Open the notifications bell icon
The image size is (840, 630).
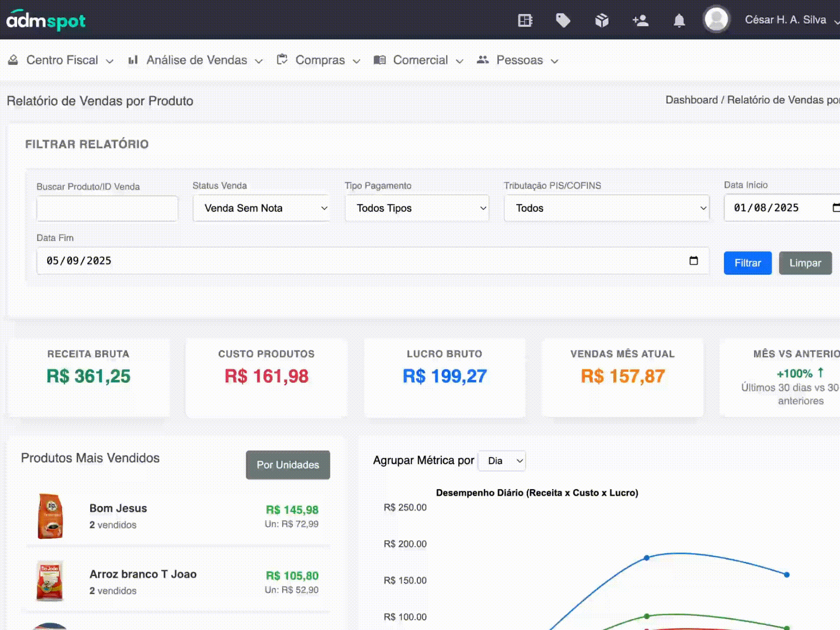coord(679,20)
